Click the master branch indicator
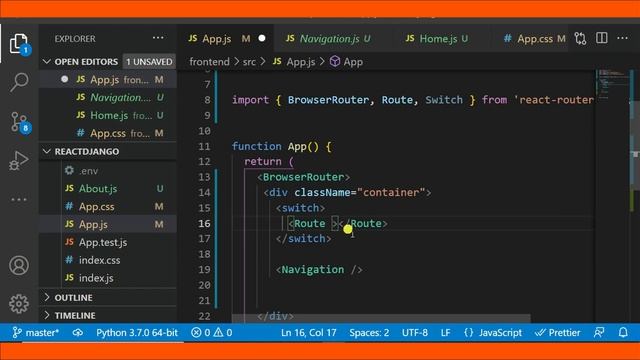 (x=36, y=333)
